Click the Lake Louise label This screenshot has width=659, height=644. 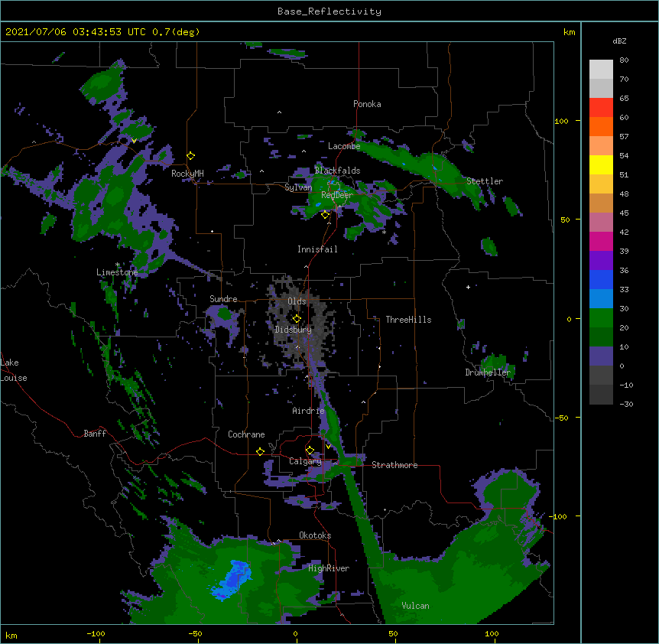tap(12, 370)
